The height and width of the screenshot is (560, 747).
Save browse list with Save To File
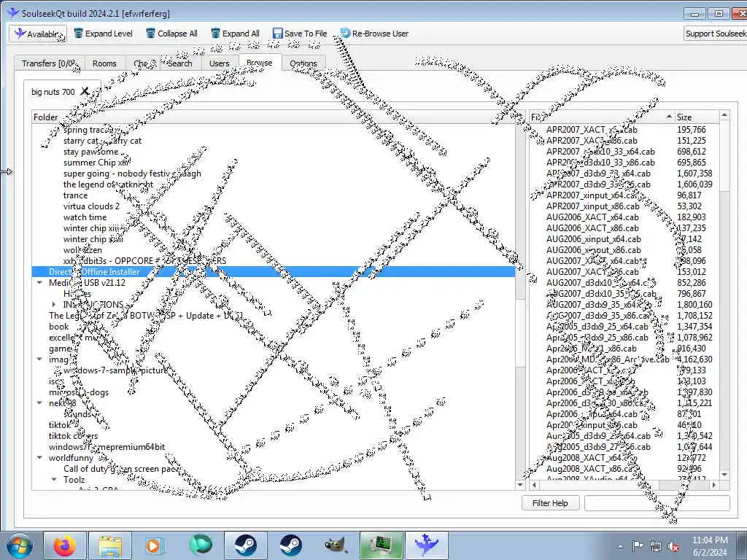click(300, 34)
